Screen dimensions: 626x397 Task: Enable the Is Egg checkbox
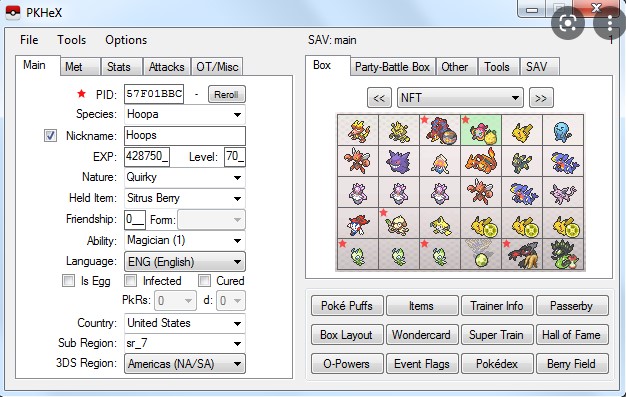coord(68,281)
